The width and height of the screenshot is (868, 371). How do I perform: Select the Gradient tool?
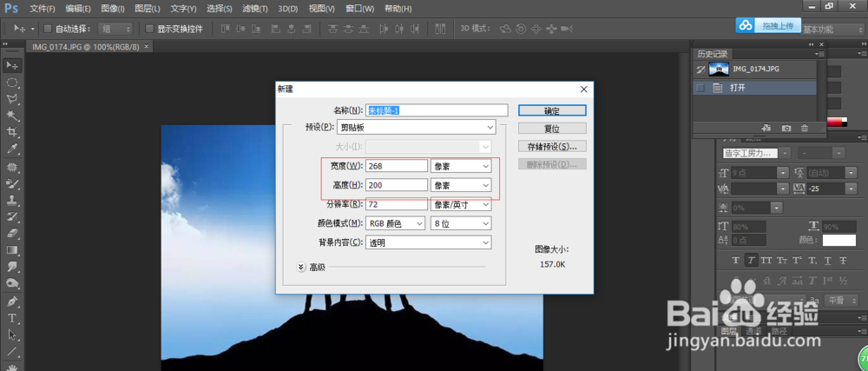tap(12, 249)
